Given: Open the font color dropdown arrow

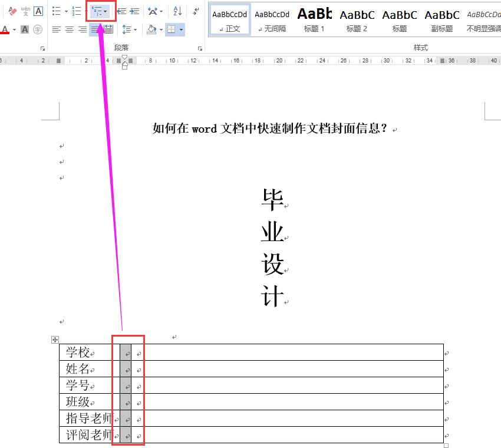Looking at the screenshot, I should pyautogui.click(x=14, y=29).
